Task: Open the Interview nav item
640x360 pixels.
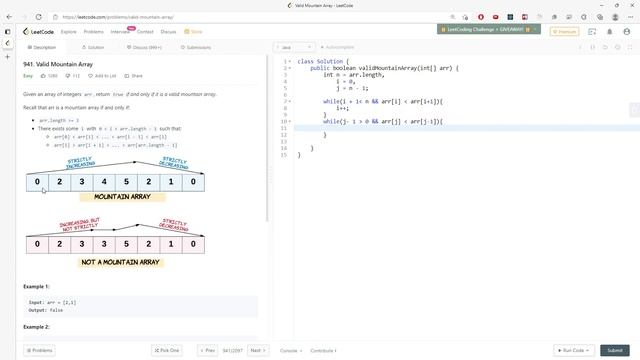Action: click(x=120, y=31)
